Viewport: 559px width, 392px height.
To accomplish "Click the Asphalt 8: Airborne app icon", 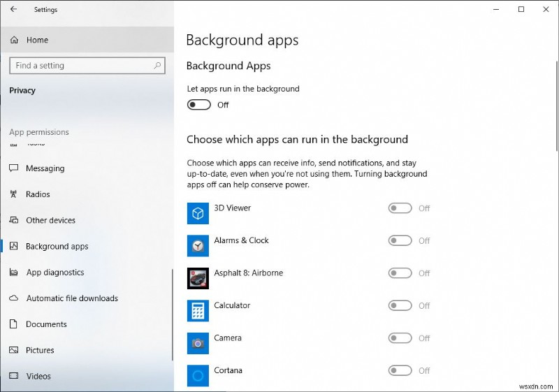I will [198, 278].
